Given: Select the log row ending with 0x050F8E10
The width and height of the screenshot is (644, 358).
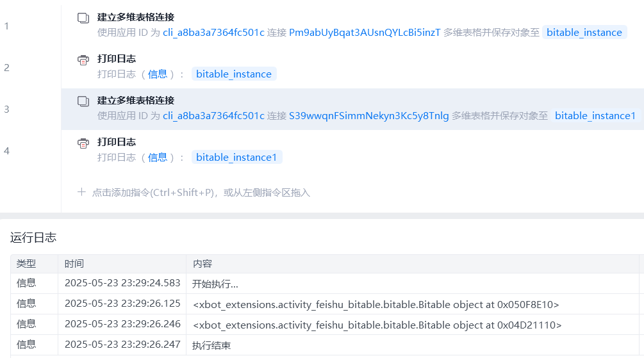Looking at the screenshot, I should [376, 304].
